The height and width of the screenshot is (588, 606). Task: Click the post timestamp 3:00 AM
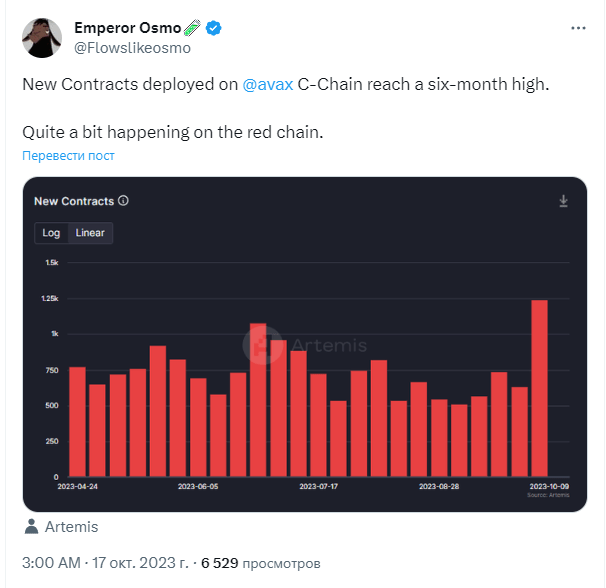coord(51,563)
